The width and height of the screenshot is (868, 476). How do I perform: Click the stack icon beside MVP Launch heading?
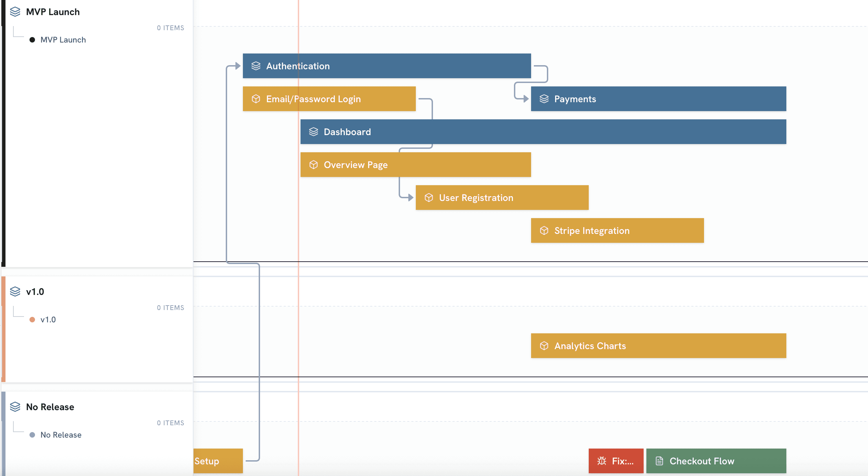pyautogui.click(x=15, y=12)
